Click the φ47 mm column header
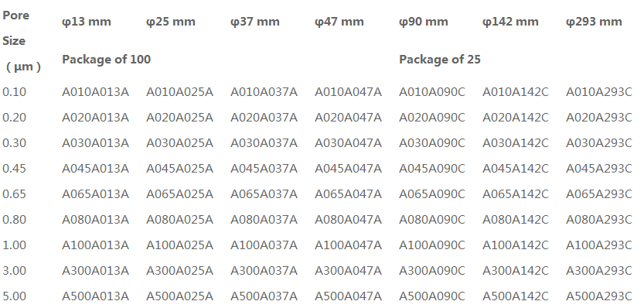Screen dimensions: 644x308 339,22
